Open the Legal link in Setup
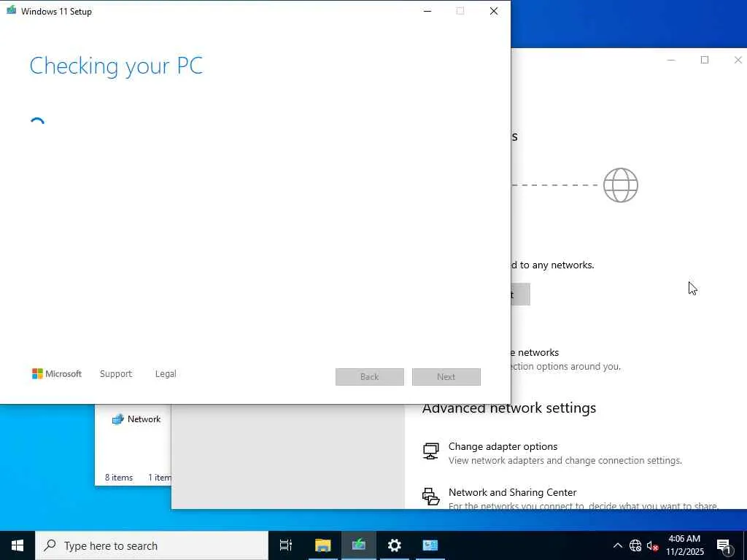The image size is (747, 560). (166, 374)
